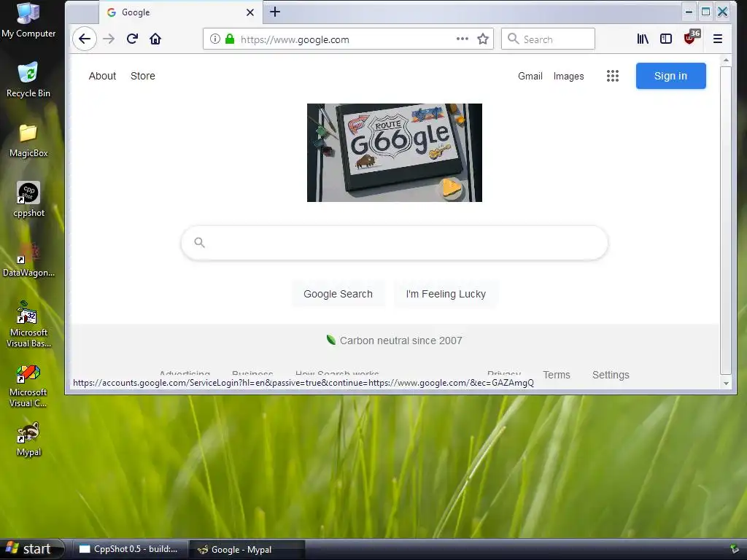Open the Terms footer link

557,375
